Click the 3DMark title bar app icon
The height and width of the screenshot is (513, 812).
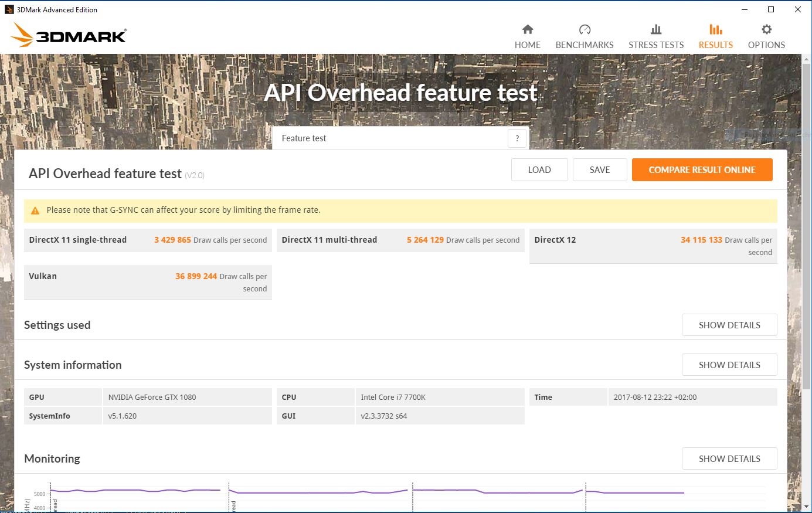[9, 9]
